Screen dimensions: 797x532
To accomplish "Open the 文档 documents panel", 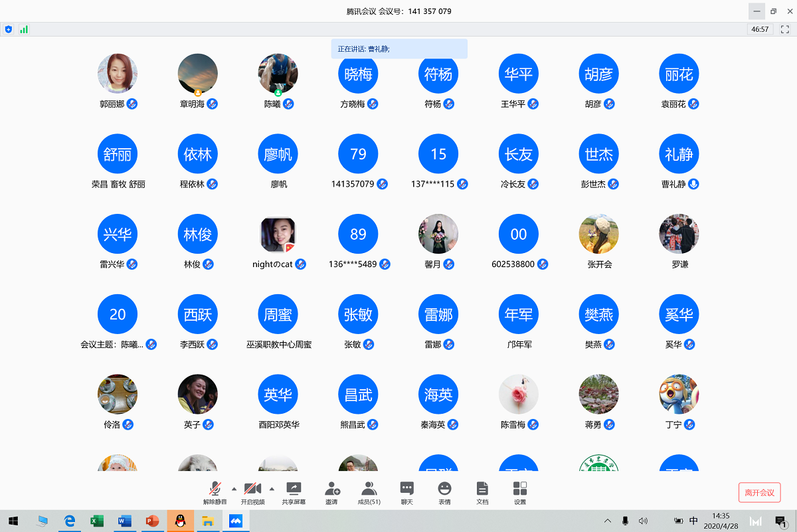I will pos(482,493).
